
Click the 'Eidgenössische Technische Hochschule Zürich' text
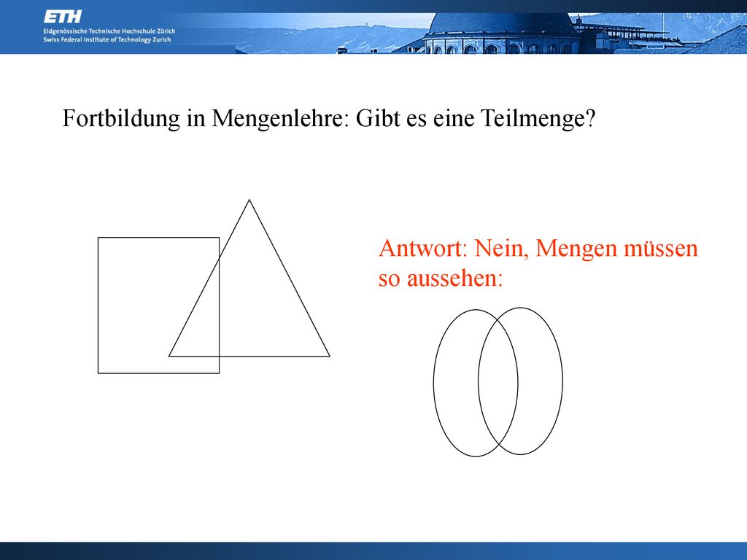[109, 31]
